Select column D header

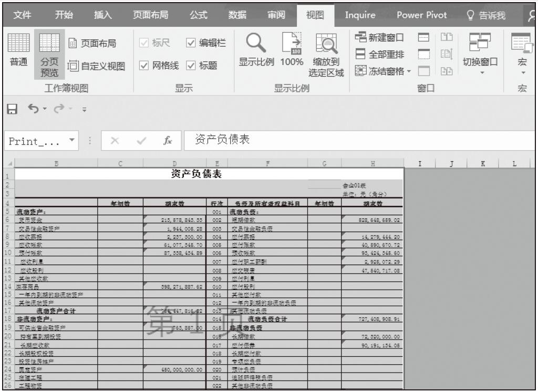[x=174, y=164]
